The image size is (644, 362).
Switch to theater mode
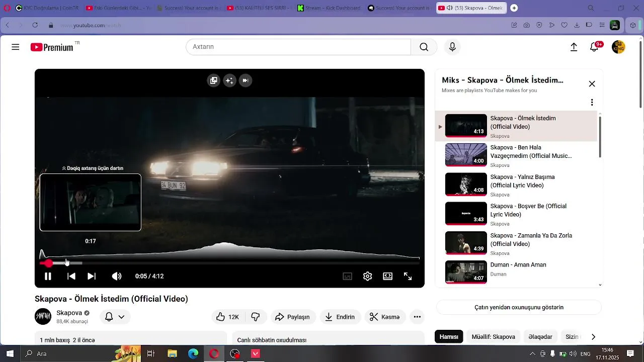[387, 276]
